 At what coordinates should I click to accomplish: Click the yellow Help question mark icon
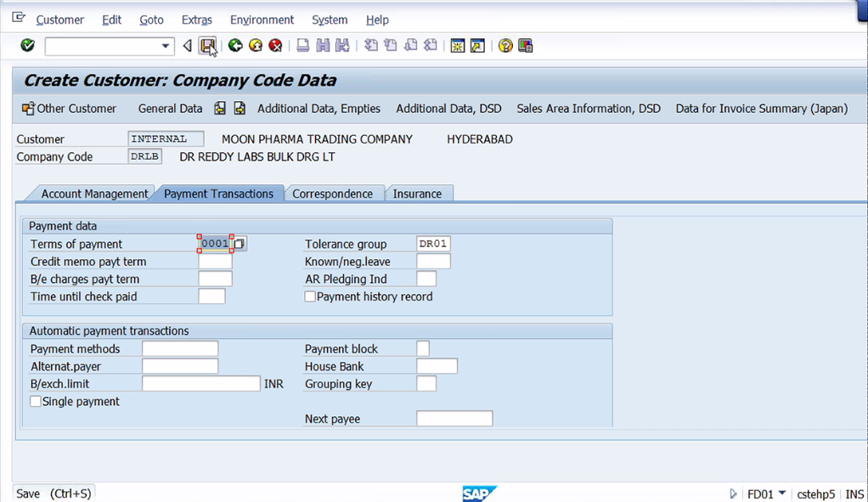click(504, 46)
